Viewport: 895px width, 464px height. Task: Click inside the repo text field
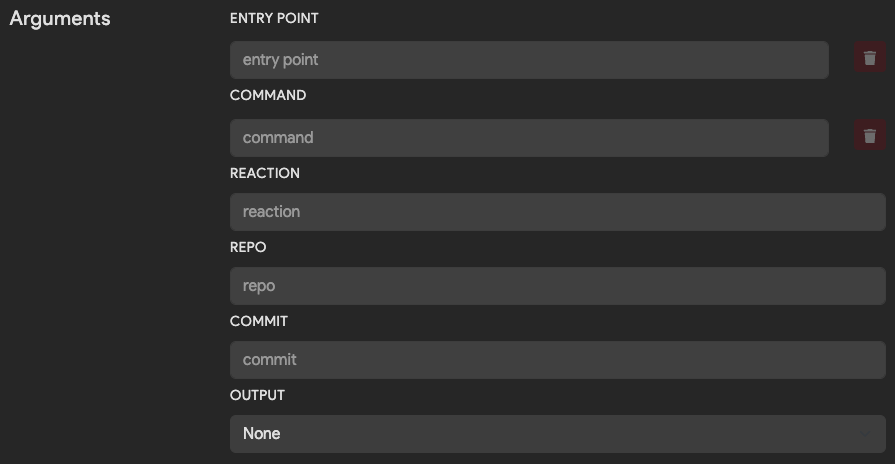point(558,286)
